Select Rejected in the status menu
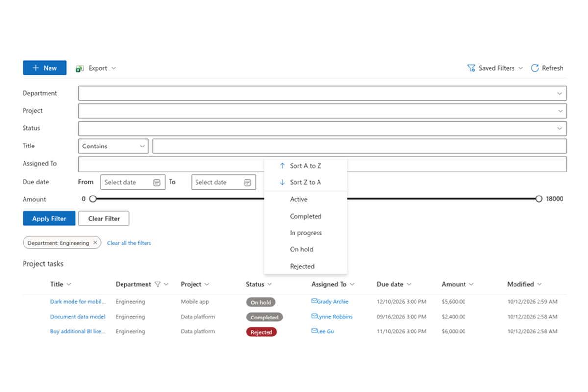The height and width of the screenshot is (392, 588). pyautogui.click(x=305, y=266)
